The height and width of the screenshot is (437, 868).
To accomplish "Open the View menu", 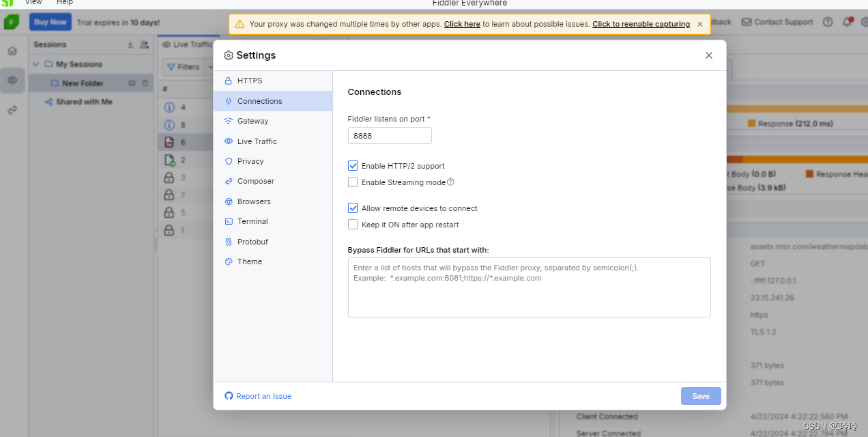I will [x=33, y=3].
